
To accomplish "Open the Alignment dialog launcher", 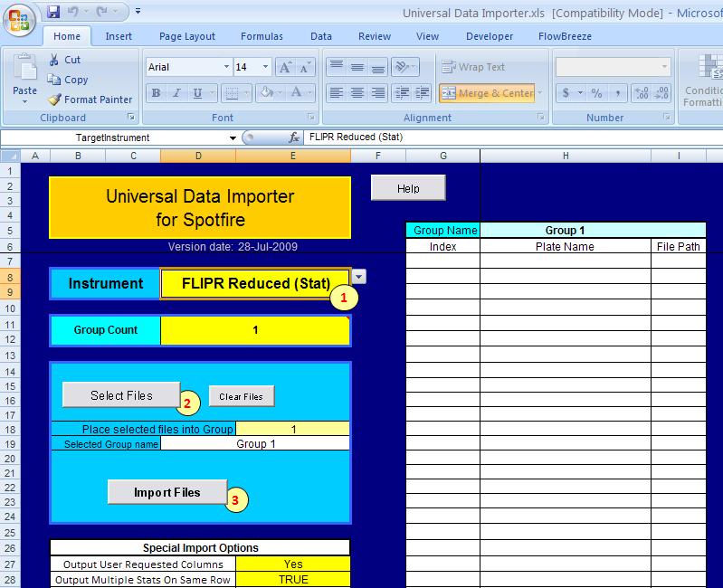I will 541,117.
